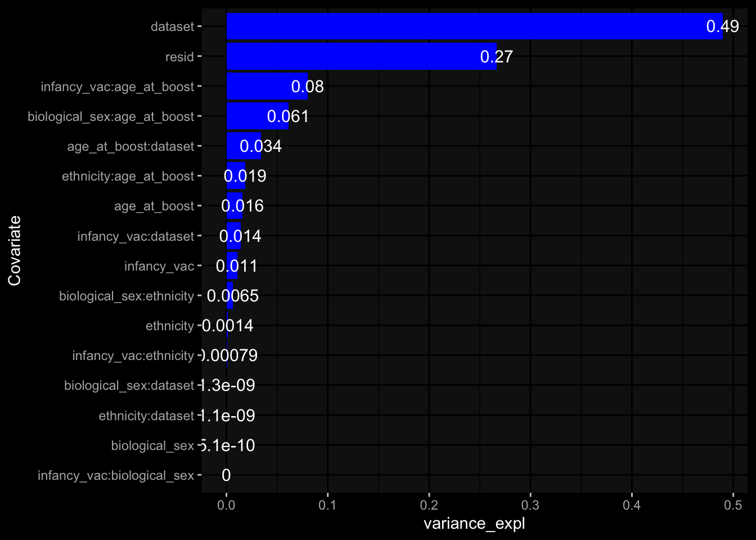Click the 'age_at_boost:dataset' axis label

(x=130, y=147)
